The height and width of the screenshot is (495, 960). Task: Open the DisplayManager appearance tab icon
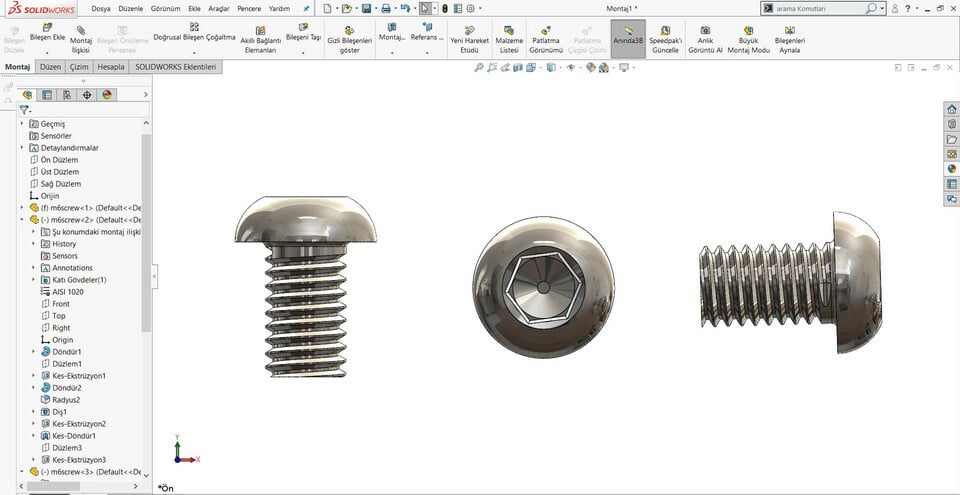click(107, 95)
